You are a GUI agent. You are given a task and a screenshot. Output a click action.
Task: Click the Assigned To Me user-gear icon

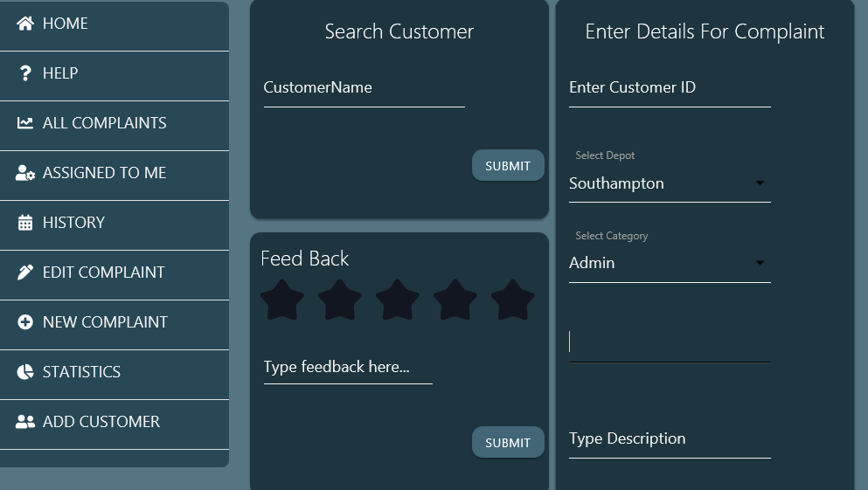[24, 173]
